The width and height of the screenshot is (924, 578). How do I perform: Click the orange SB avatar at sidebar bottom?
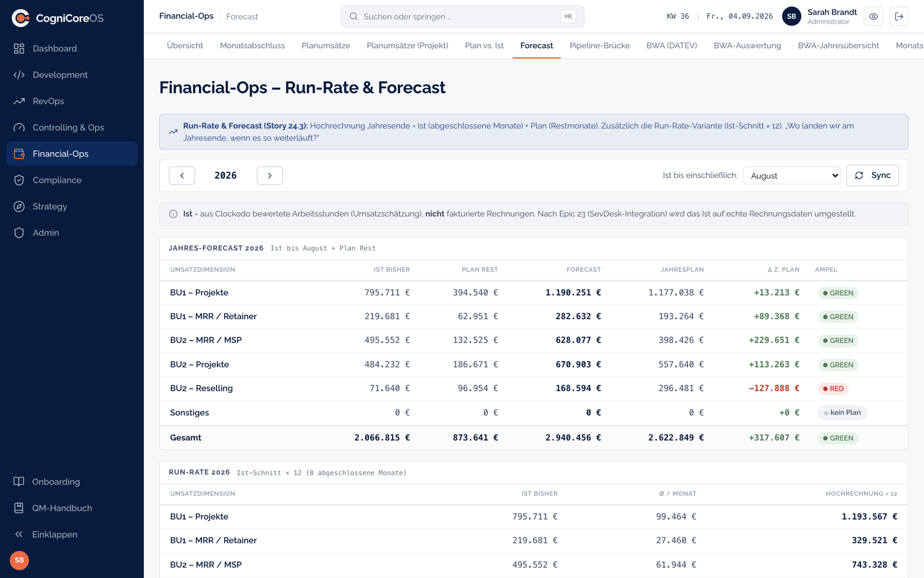(19, 560)
